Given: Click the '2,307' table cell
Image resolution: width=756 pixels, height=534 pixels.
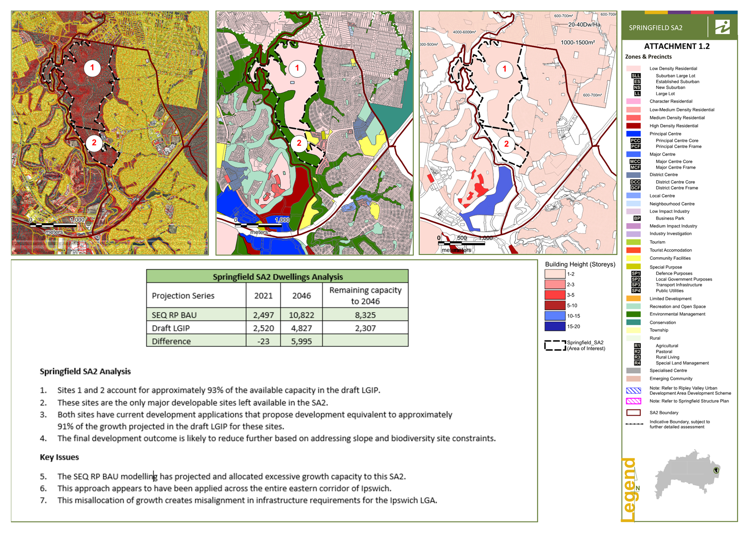Looking at the screenshot, I should 365,328.
